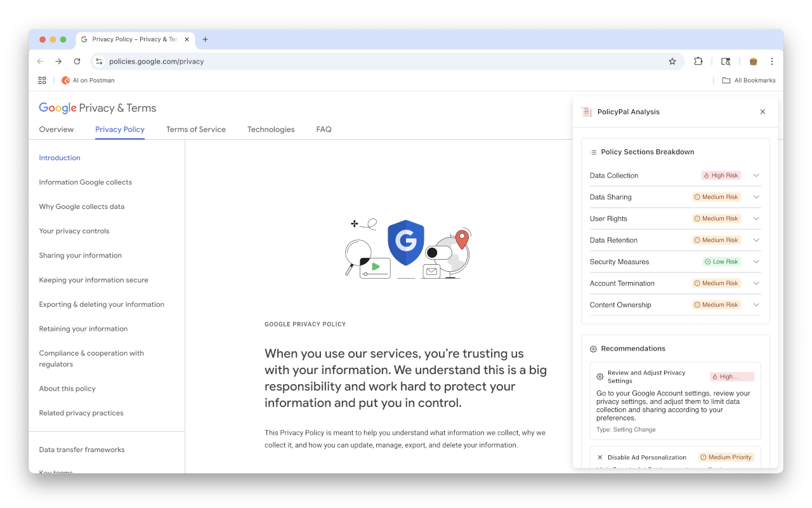The image size is (812, 508).
Task: Open the extensions puzzle icon
Action: (x=698, y=62)
